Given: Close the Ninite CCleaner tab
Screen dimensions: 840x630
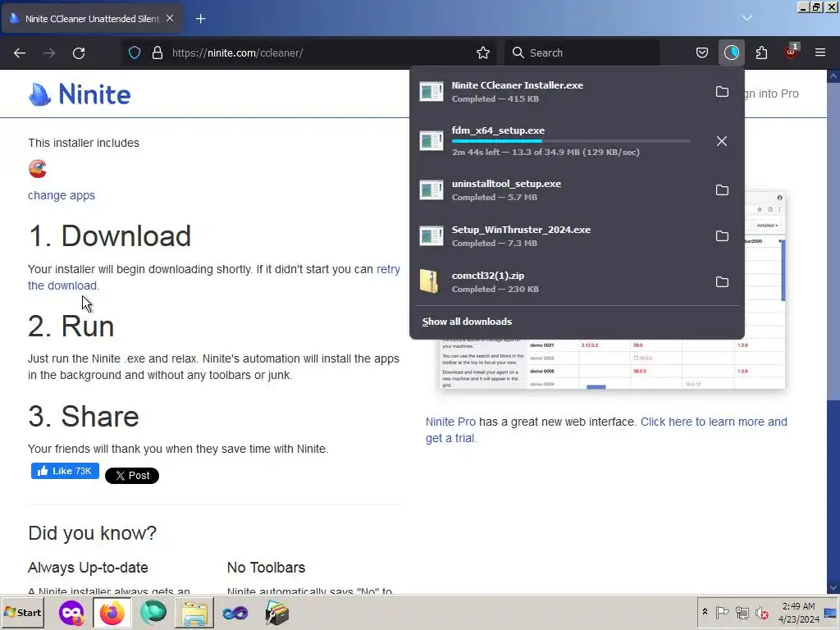Looking at the screenshot, I should 170,18.
